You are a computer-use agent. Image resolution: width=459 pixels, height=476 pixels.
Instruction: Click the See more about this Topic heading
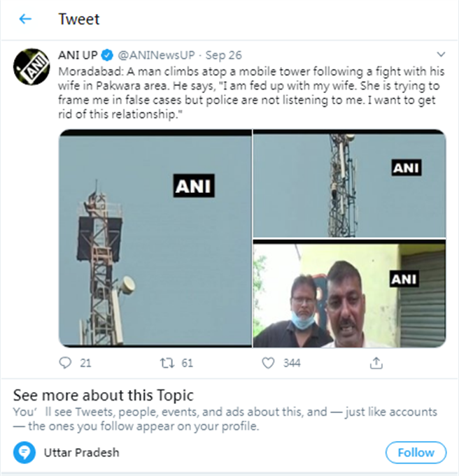point(104,395)
